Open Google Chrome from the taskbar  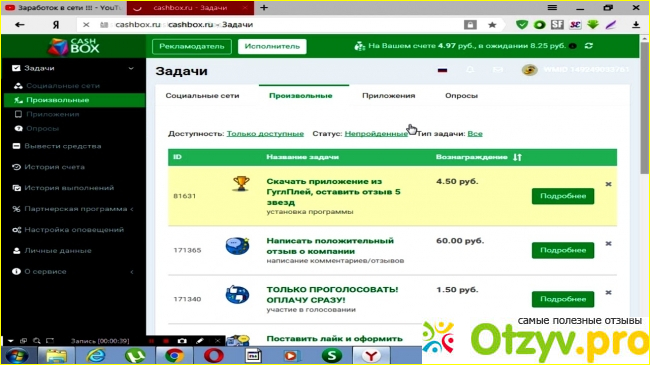pyautogui.click(x=175, y=355)
